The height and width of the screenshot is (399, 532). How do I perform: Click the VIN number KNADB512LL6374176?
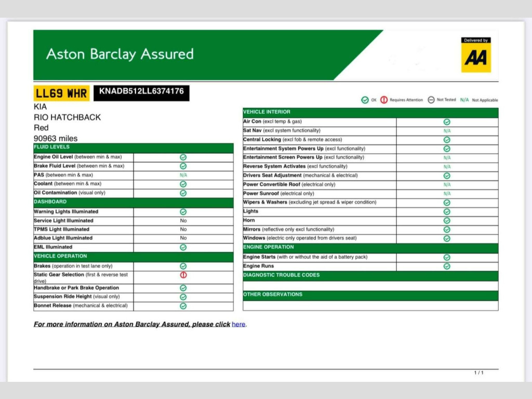[141, 92]
